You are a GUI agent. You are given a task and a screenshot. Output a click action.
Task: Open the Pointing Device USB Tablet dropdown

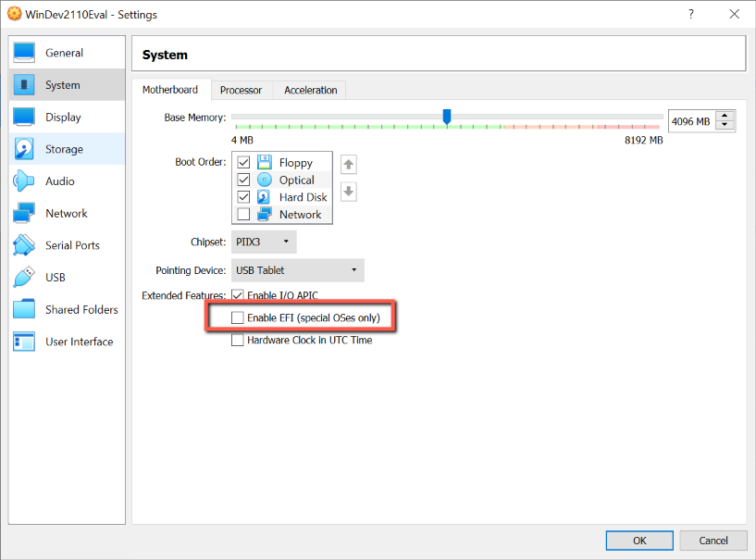pos(297,270)
